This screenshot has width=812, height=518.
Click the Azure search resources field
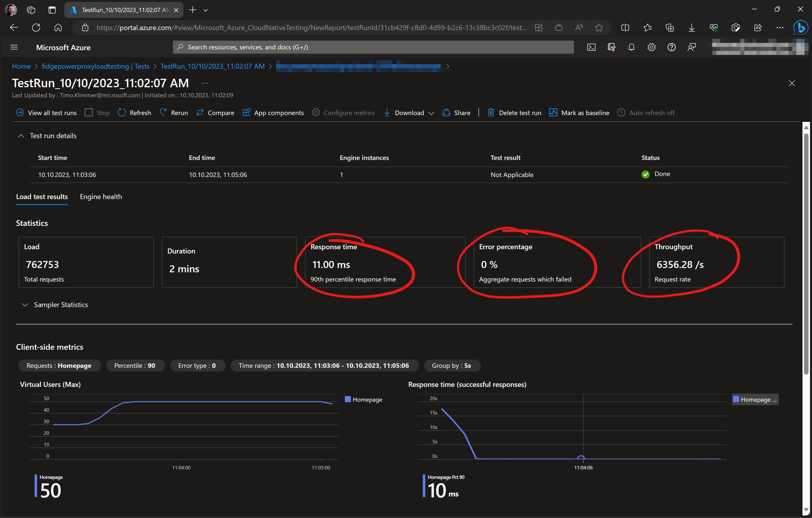(373, 47)
